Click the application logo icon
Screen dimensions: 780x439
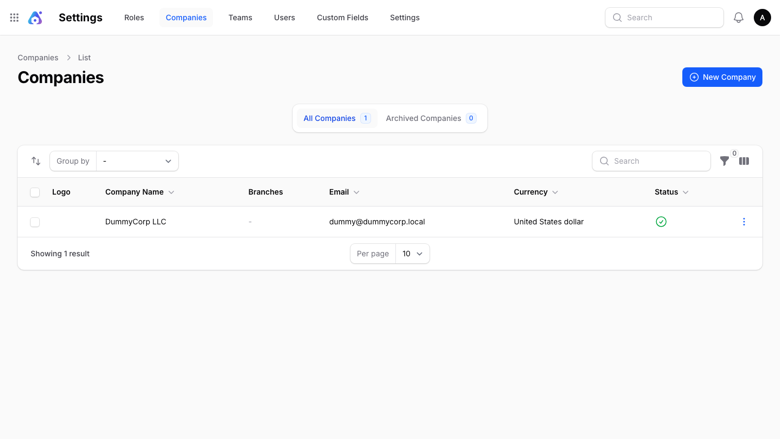click(x=35, y=17)
